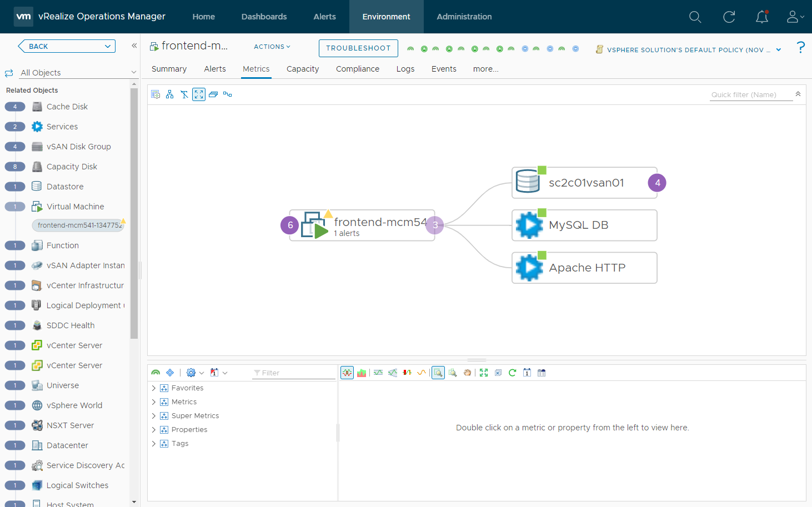The height and width of the screenshot is (507, 812).
Task: Switch to the Capacity tab
Action: (302, 69)
